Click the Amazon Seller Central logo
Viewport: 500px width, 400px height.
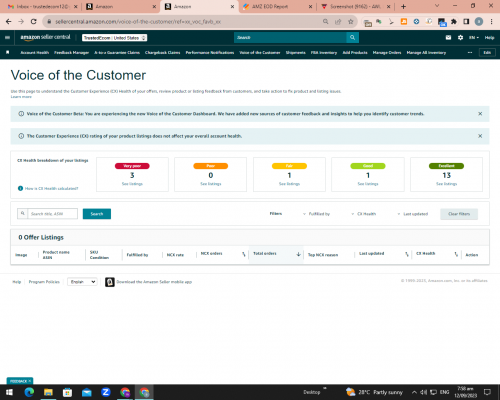coord(45,37)
